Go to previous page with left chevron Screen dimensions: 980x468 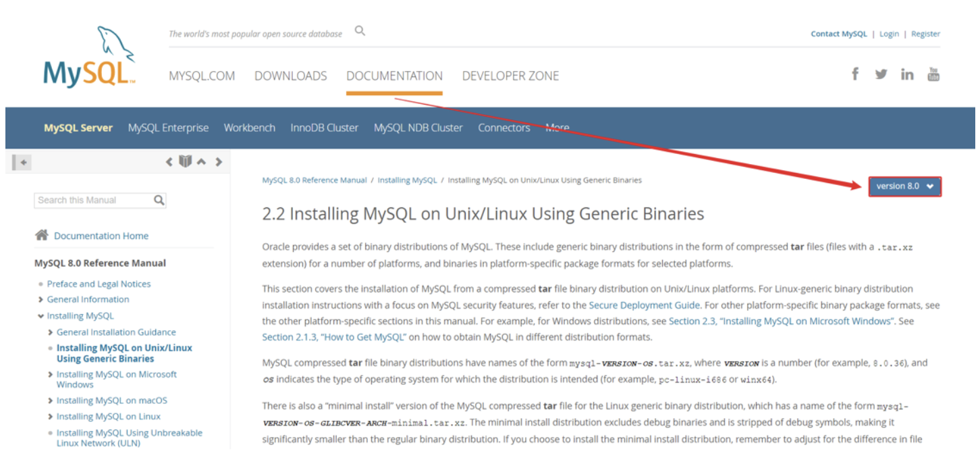tap(169, 162)
